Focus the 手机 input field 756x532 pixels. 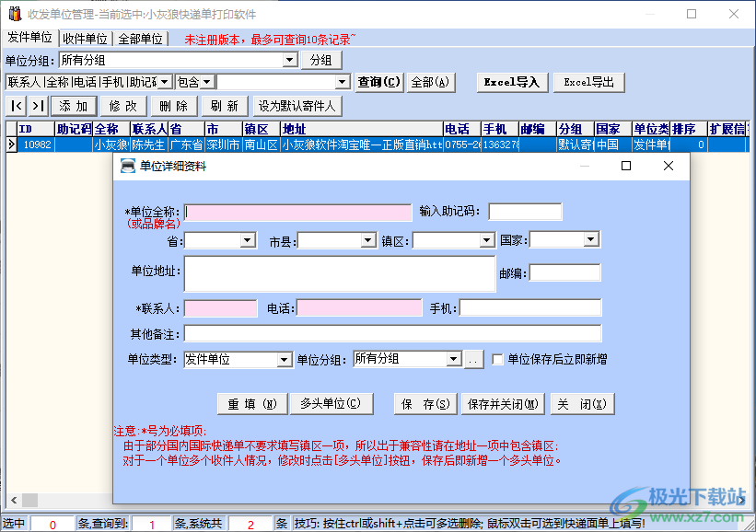530,307
